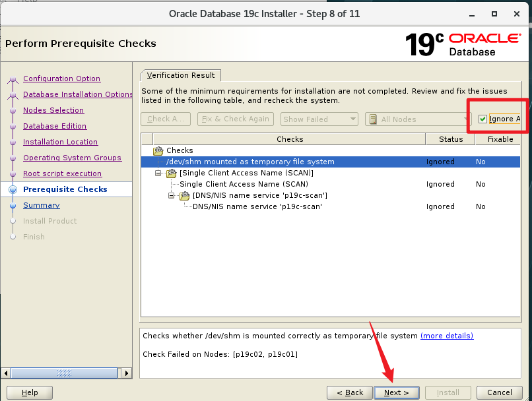Click the Configuration Option step marker
Viewport: 532px width, 401px height.
point(13,79)
